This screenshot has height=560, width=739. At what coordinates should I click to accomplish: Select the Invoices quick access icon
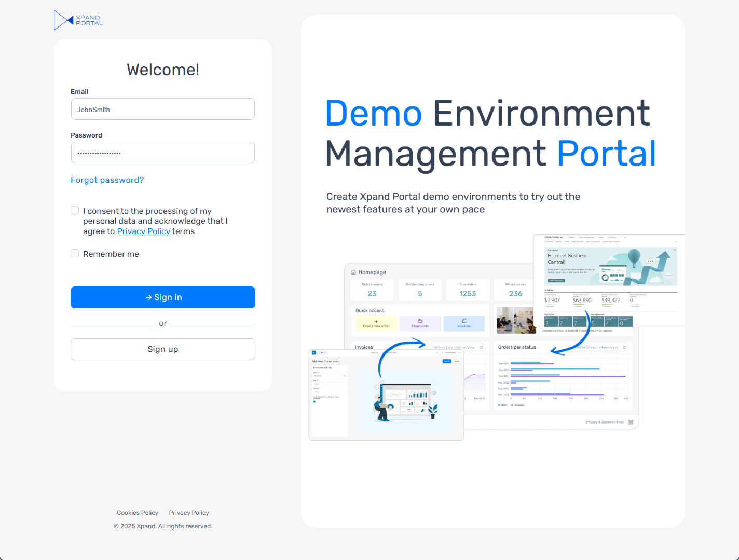[464, 321]
